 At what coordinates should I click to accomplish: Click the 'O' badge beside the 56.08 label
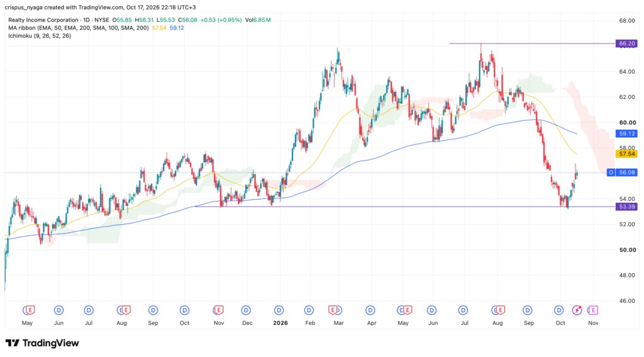pyautogui.click(x=611, y=173)
